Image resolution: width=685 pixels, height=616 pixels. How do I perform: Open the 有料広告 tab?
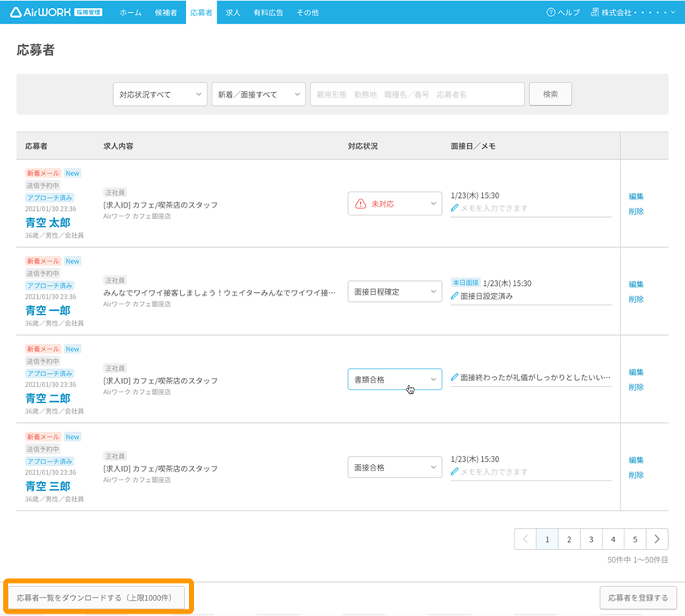click(x=268, y=13)
